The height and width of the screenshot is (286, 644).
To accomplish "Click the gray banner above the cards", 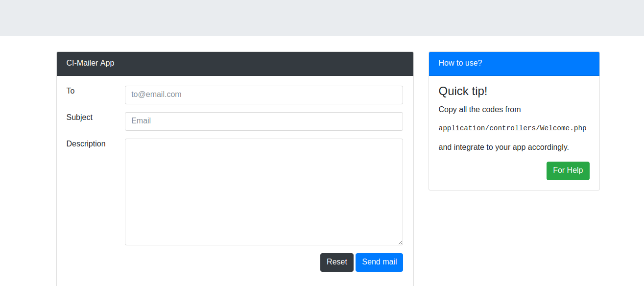I will (322, 18).
